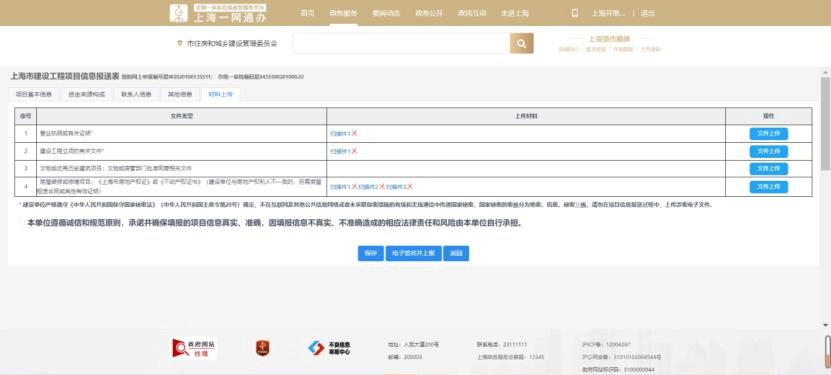Click the search magnifier icon button

(521, 43)
